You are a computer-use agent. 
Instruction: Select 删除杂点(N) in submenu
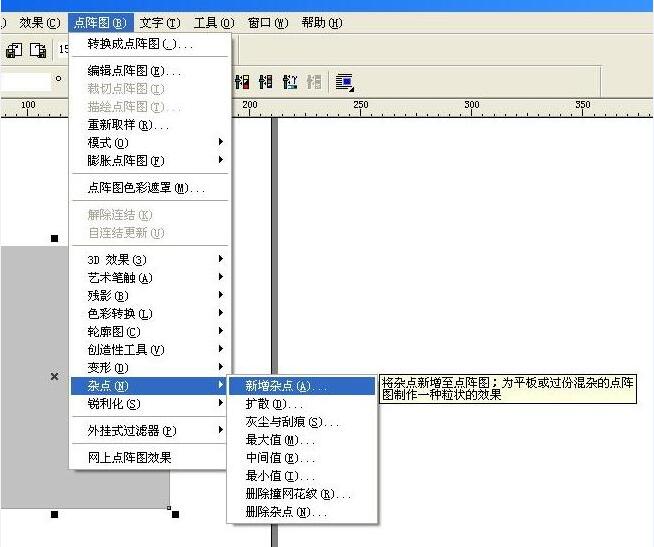point(302,512)
